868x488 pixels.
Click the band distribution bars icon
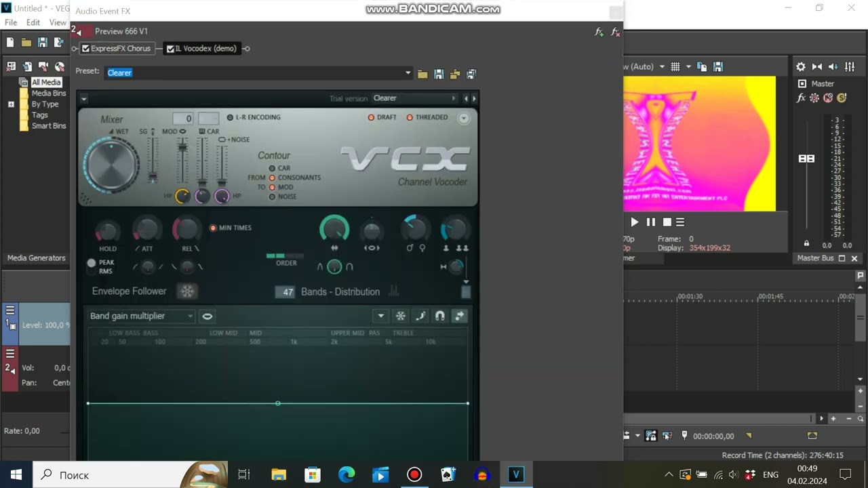394,291
